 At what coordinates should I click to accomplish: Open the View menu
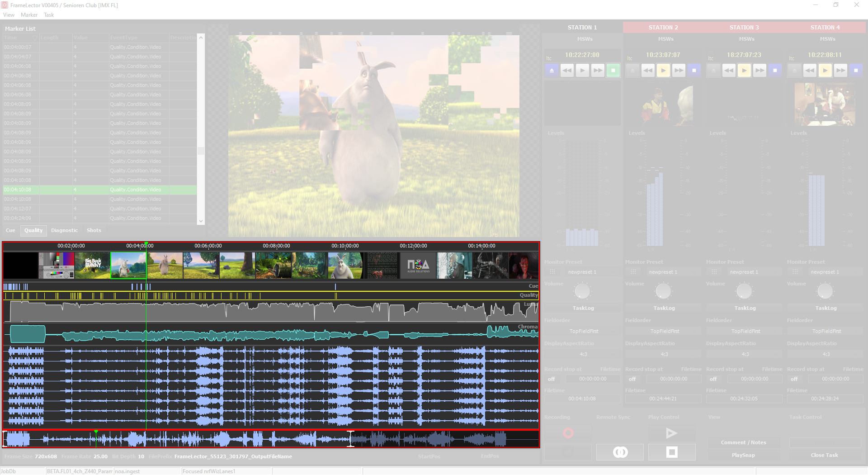tap(9, 15)
